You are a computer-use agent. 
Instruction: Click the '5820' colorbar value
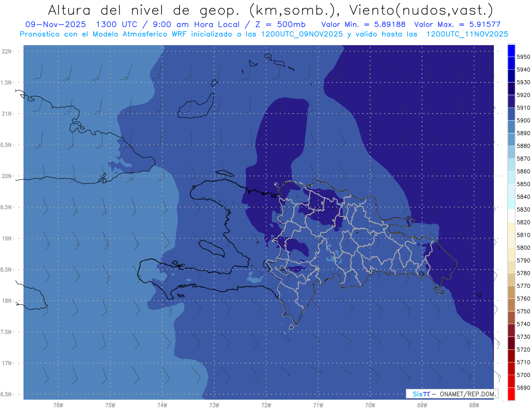tap(523, 222)
